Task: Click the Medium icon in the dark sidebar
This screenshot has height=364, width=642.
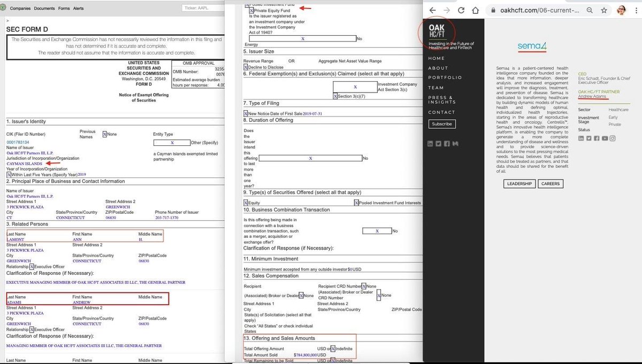Action: 454,143
